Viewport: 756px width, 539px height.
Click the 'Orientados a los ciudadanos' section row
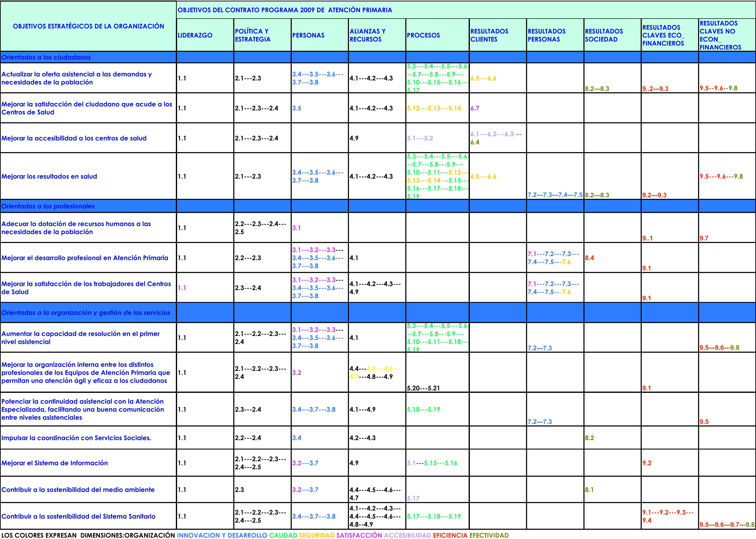coord(46,57)
